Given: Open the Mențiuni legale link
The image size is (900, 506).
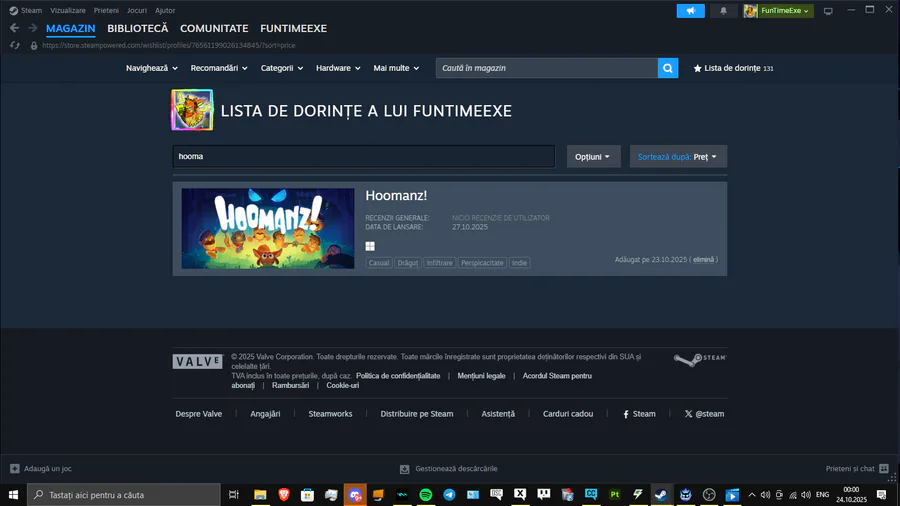Looking at the screenshot, I should click(x=481, y=376).
